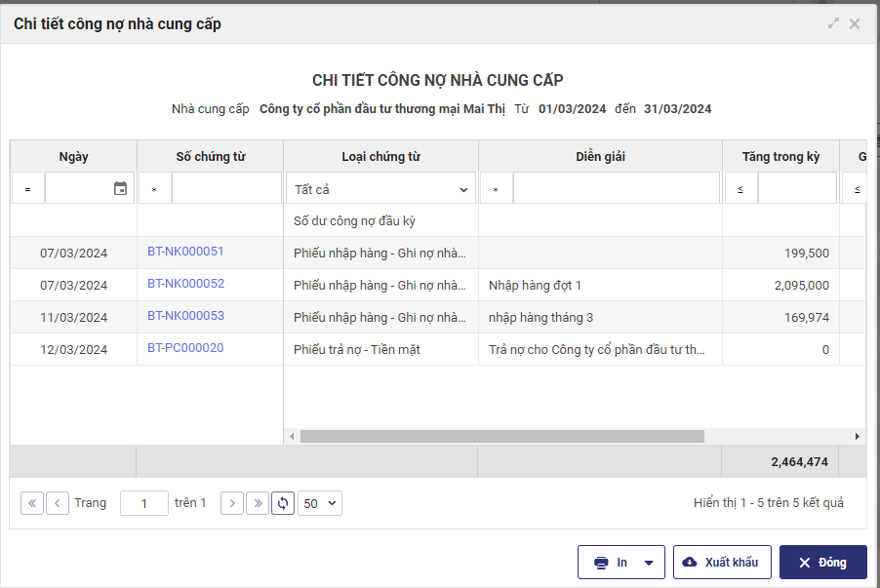Refresh the table data
The image size is (880, 588).
[283, 503]
